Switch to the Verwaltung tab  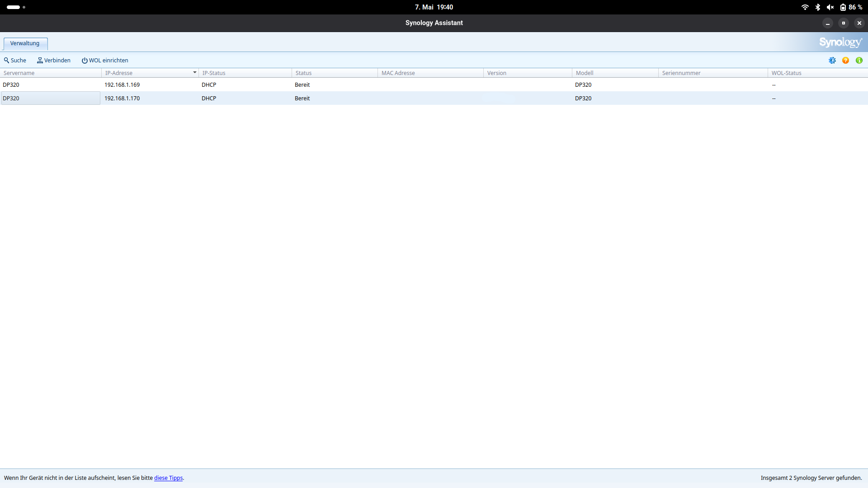[25, 43]
